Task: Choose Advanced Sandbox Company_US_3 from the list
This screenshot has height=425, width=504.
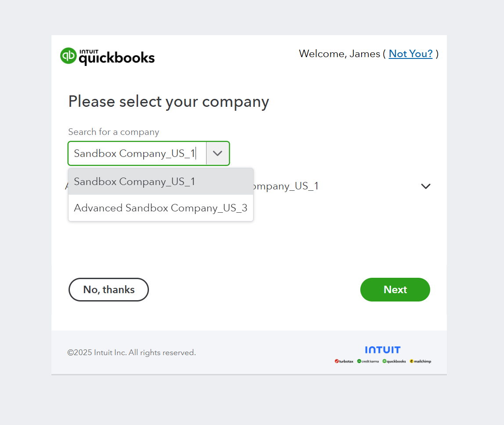Action: pos(160,208)
